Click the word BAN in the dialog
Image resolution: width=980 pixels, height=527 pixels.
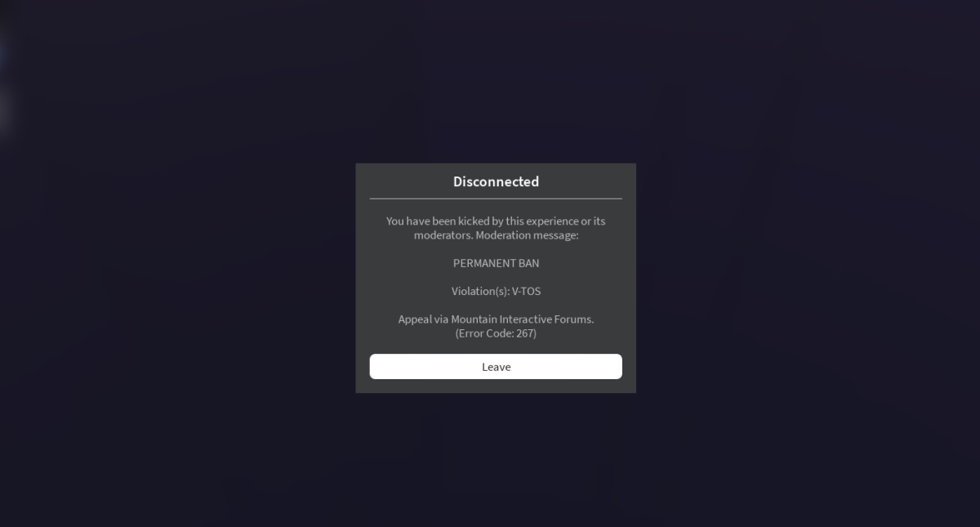[528, 263]
